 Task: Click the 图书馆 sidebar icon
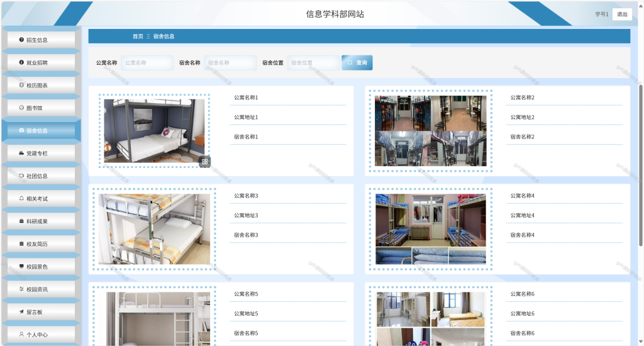click(21, 108)
